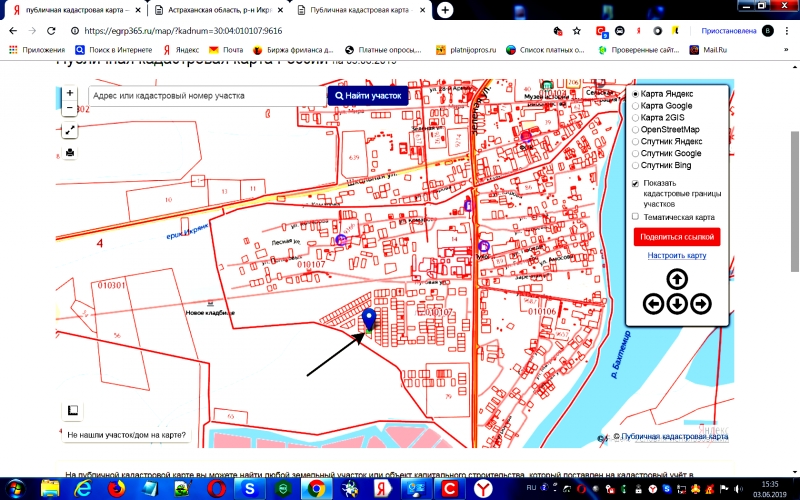
Task: Pan the map down with arrow
Action: click(x=677, y=304)
